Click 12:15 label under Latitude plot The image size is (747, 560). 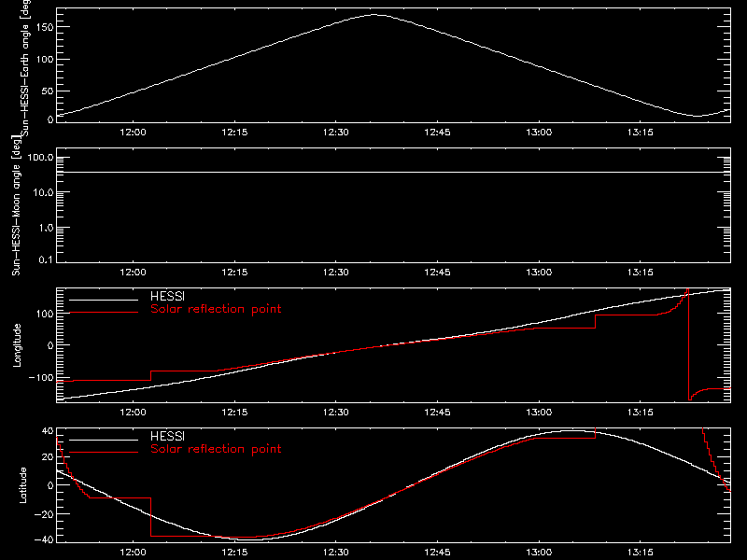click(x=234, y=553)
